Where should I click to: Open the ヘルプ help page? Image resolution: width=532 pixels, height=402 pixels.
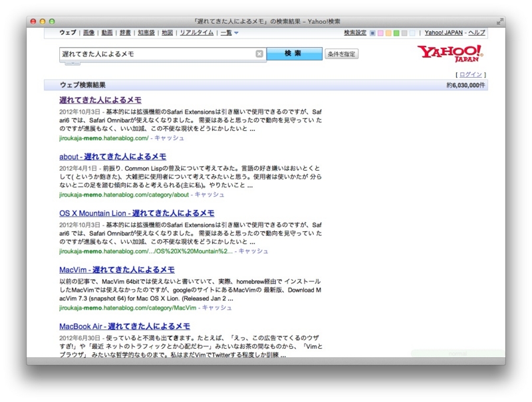tap(478, 32)
